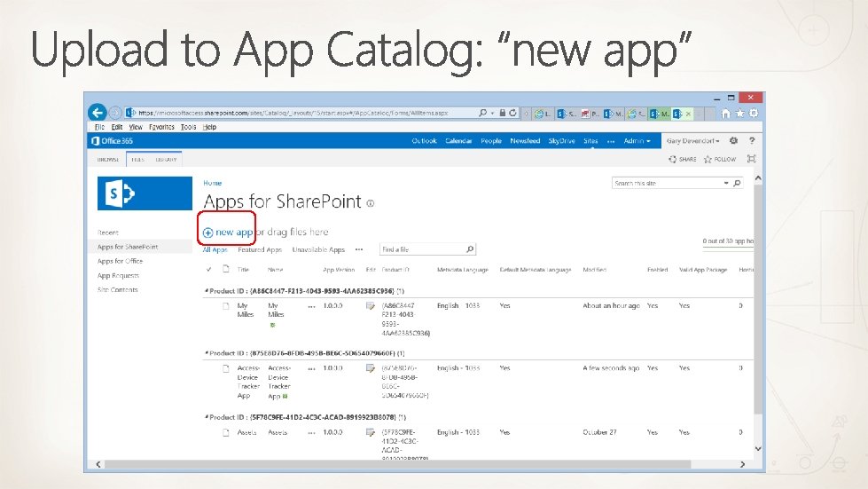Switch to the Unavailable Apps view
This screenshot has width=868, height=489.
pyautogui.click(x=318, y=249)
